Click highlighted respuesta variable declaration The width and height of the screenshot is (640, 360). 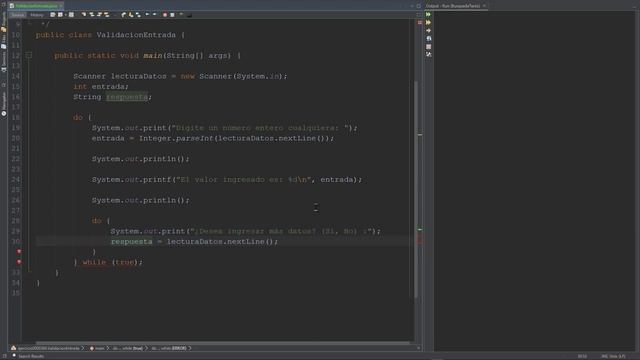point(127,97)
